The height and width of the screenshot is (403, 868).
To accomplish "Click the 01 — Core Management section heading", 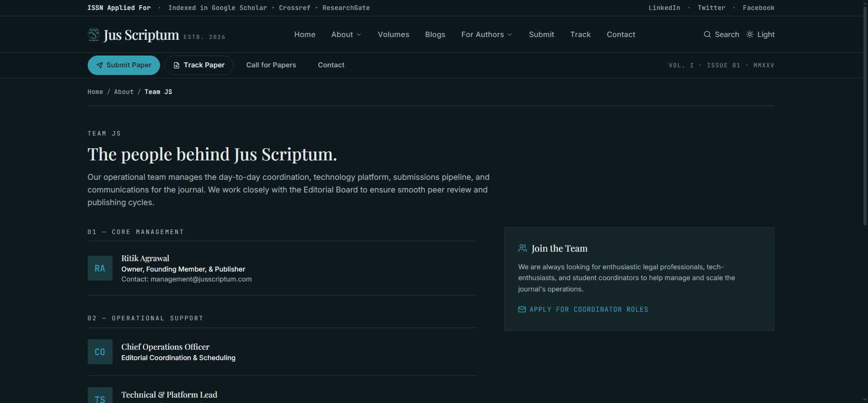I will (136, 232).
